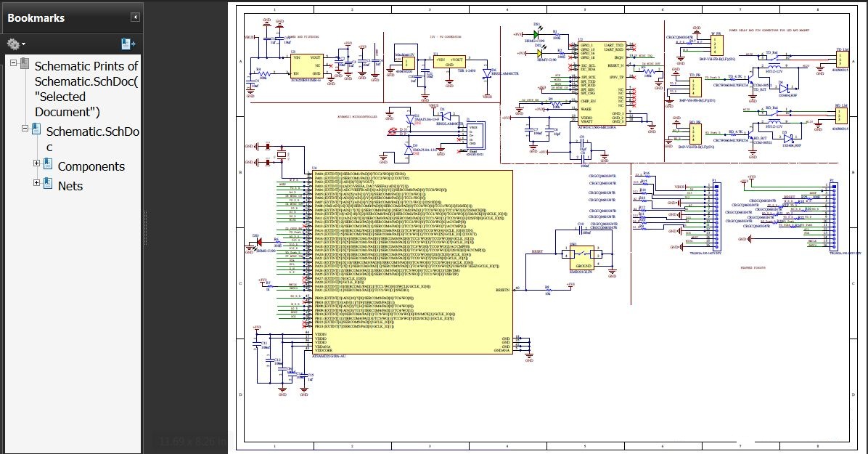Click the TSR 1-2450 converter block

tap(449, 62)
